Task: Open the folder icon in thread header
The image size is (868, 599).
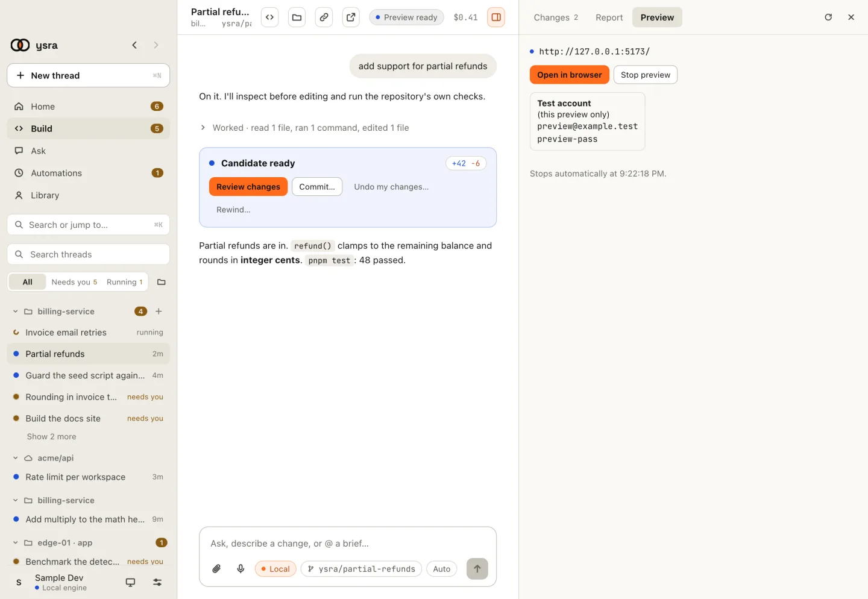Action: [297, 17]
